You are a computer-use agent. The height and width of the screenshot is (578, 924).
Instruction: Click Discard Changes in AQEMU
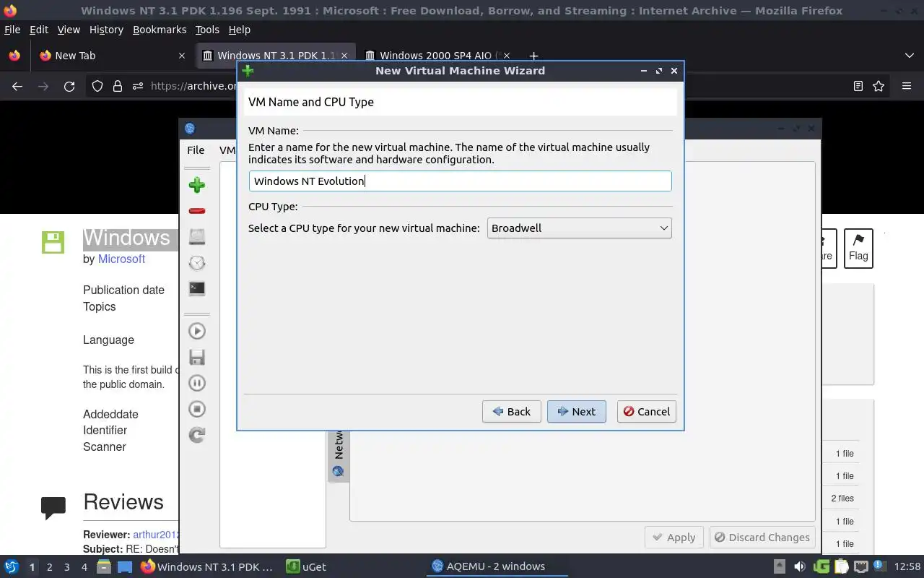[762, 537]
